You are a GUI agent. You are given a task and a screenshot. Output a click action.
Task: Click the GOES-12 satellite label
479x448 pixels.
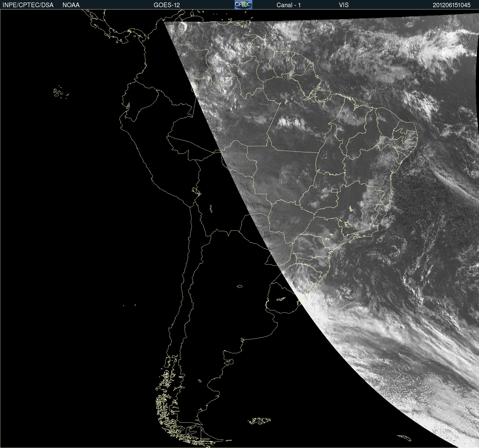click(167, 5)
